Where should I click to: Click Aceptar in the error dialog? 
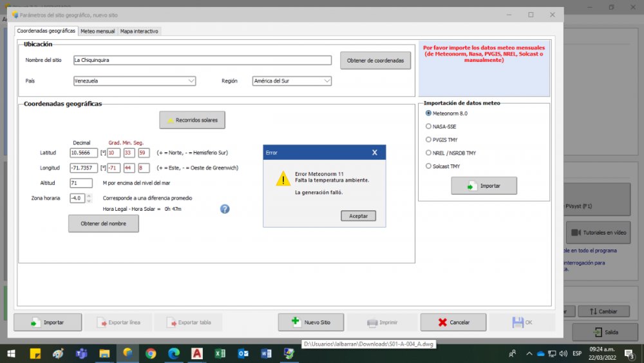pyautogui.click(x=358, y=216)
